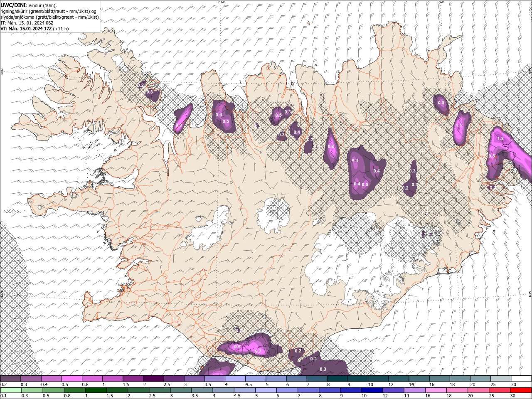Click the dark blue 10 rain legend swatch

tap(372, 390)
